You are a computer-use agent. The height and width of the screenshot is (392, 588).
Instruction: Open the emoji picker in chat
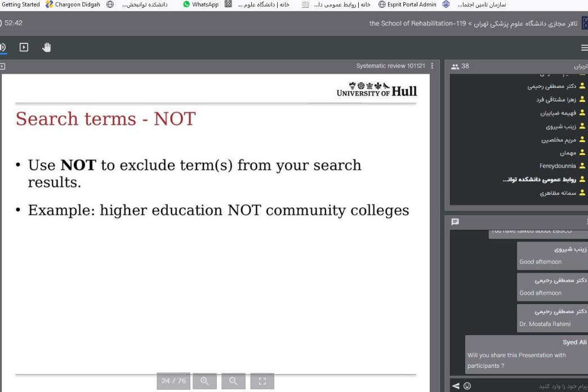(466, 385)
